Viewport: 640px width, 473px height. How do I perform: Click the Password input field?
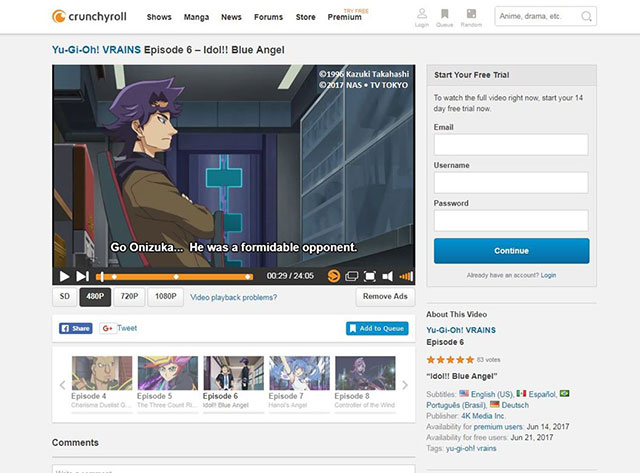(511, 220)
